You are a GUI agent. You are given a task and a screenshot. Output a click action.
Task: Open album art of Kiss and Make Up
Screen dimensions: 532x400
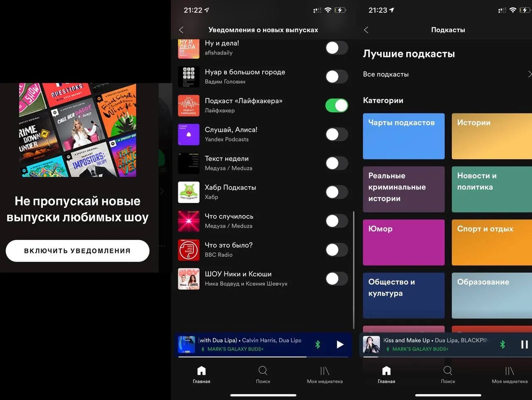click(x=372, y=344)
